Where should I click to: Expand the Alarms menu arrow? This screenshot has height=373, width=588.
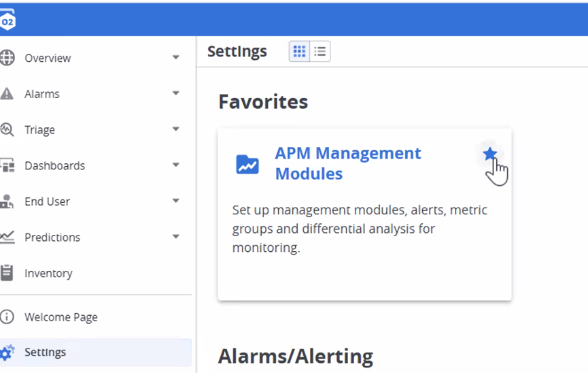175,93
